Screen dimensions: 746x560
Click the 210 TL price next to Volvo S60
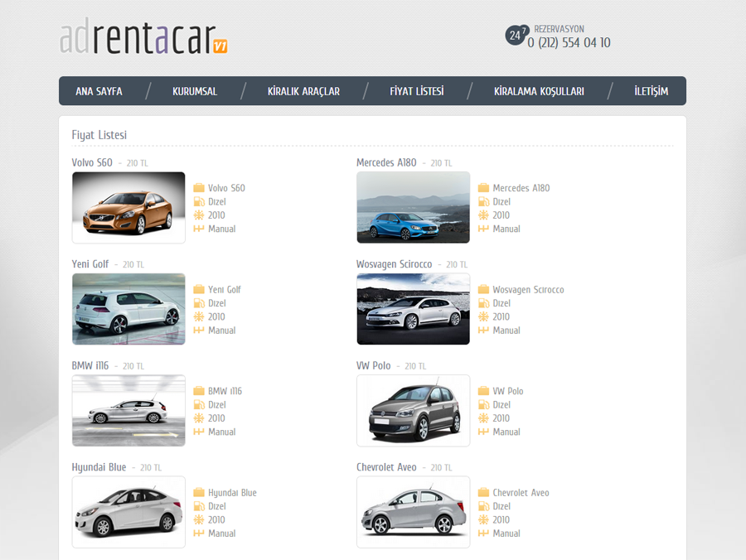point(137,163)
